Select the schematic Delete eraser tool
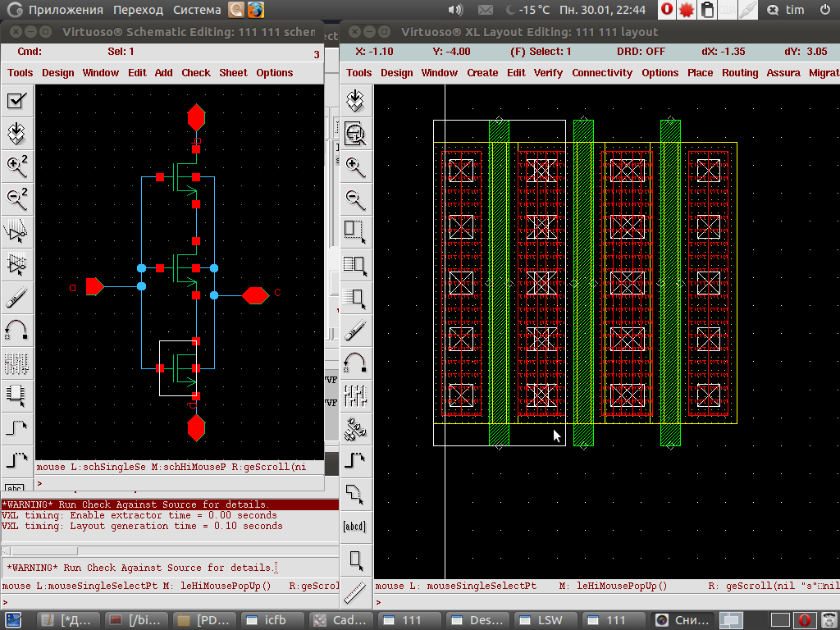Screen dimensions: 840x630 point(17,297)
